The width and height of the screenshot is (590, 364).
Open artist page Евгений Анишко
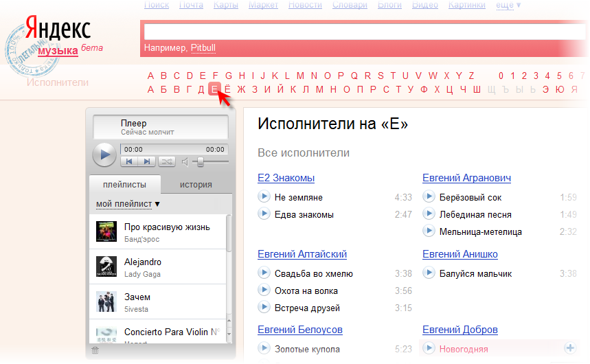click(x=459, y=254)
